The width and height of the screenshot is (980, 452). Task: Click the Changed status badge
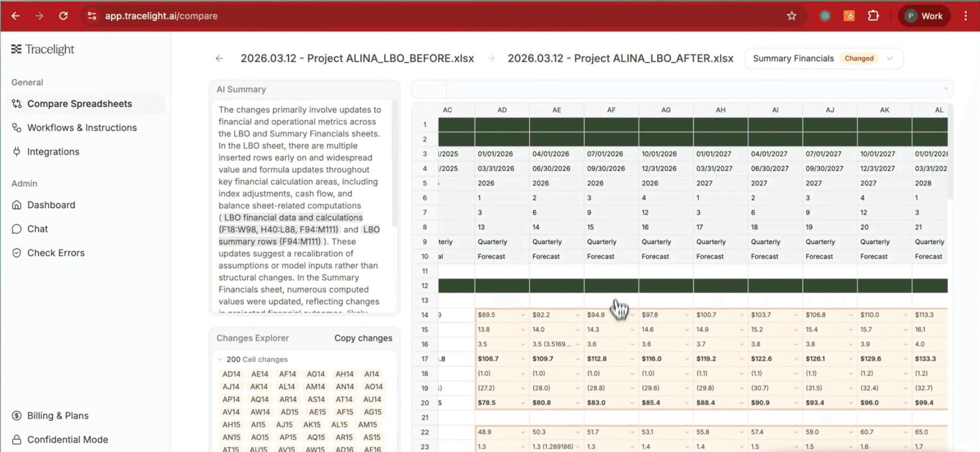click(x=859, y=58)
